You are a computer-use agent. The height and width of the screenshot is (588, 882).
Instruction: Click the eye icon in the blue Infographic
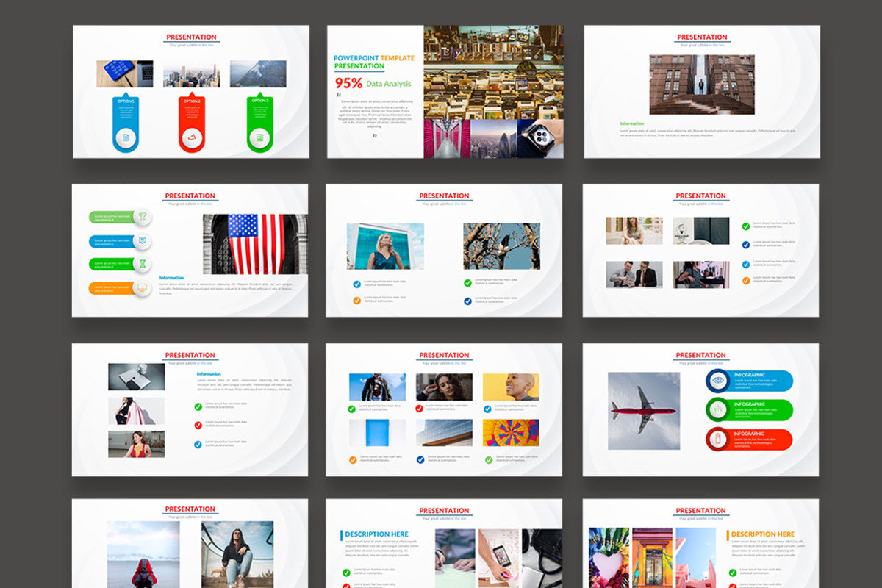[x=719, y=380]
